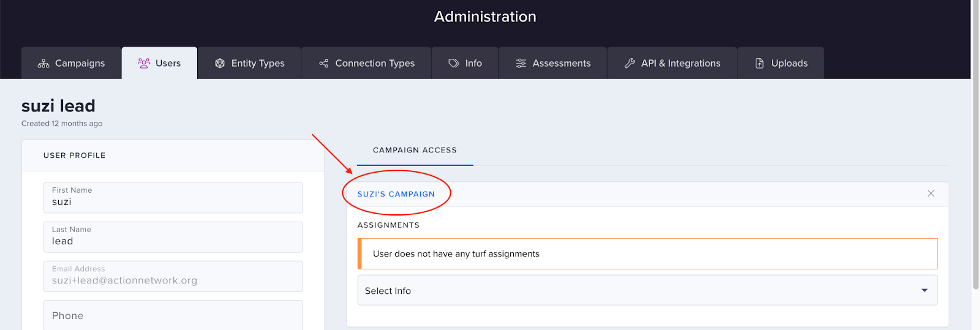
Task: Click the Info tag icon
Action: tap(454, 64)
